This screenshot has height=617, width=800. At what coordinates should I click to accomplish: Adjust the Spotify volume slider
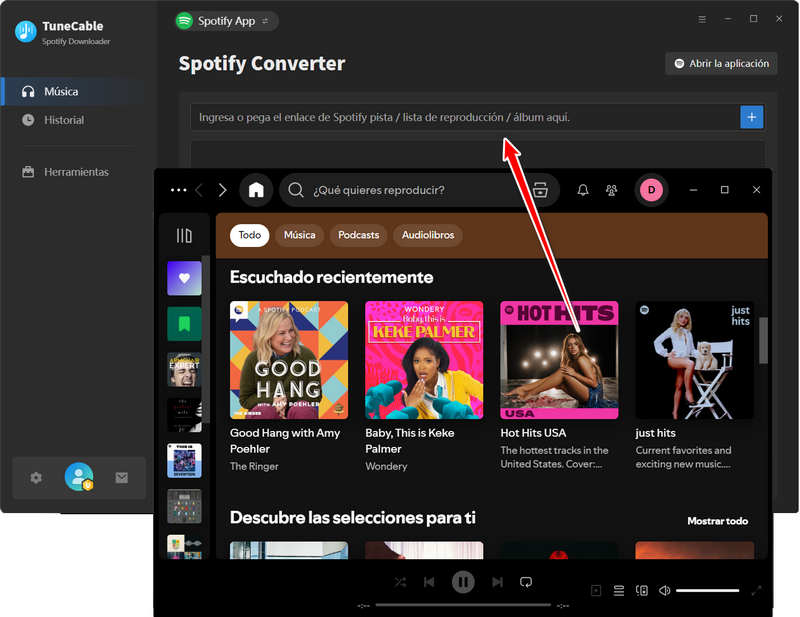coord(707,591)
